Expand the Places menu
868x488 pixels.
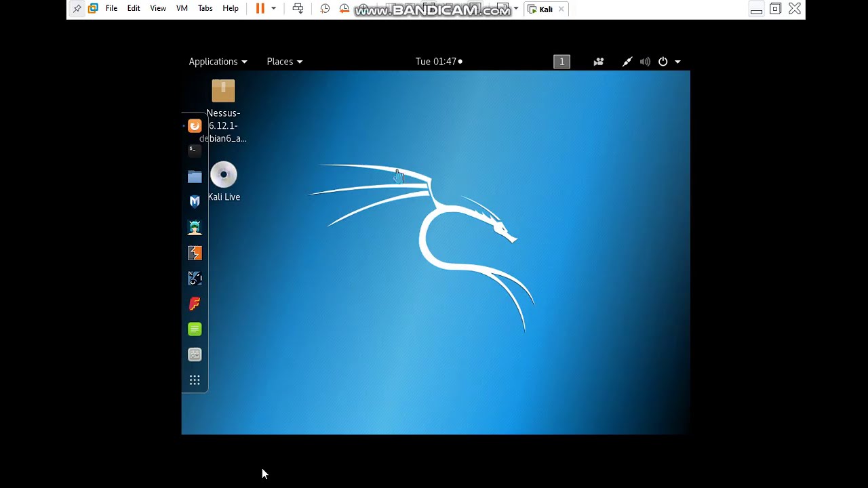coord(284,62)
